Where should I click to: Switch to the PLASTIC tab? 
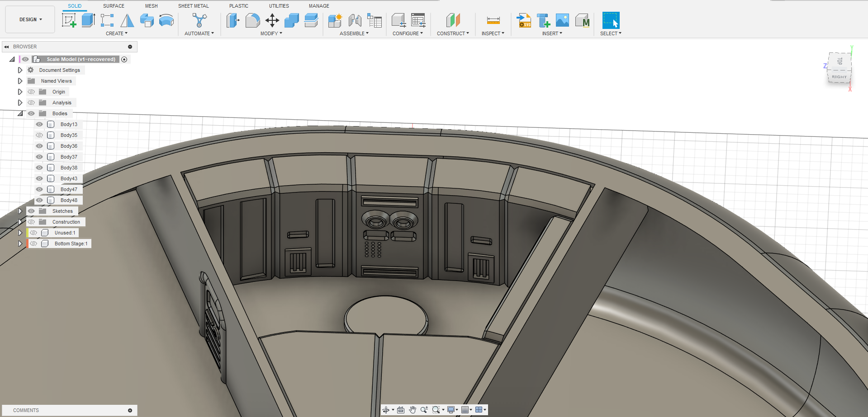[x=239, y=6]
